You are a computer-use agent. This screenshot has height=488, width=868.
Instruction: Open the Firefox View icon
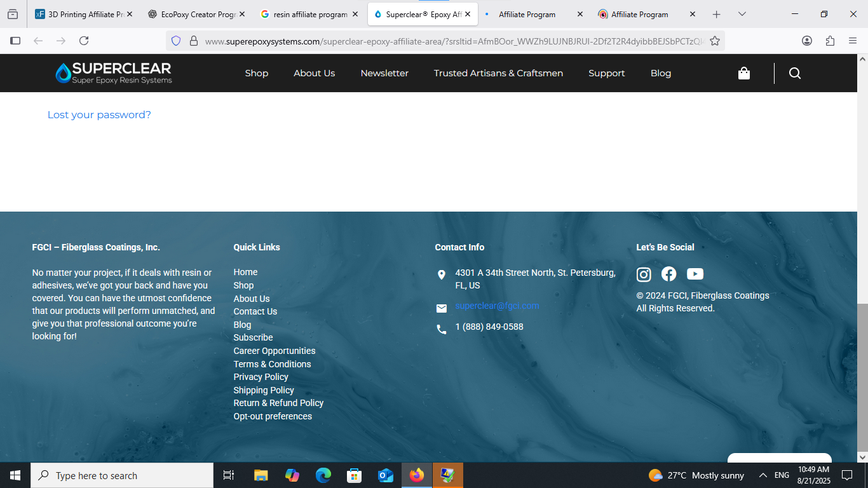point(13,14)
